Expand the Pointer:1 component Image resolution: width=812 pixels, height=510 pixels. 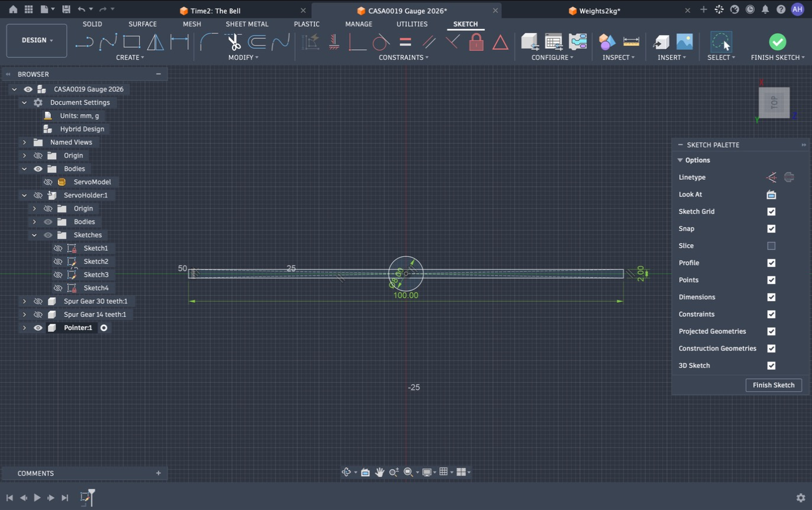tap(24, 328)
